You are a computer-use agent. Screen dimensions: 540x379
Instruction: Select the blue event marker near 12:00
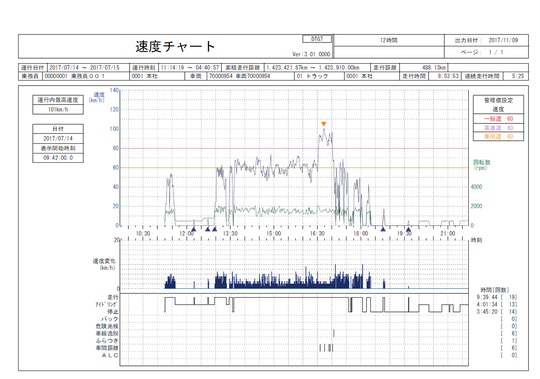[x=194, y=229]
